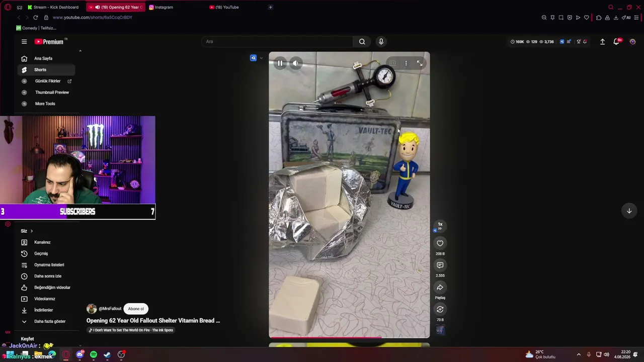The width and height of the screenshot is (644, 362).
Task: Open Daha sonra izle list
Action: click(x=46, y=276)
